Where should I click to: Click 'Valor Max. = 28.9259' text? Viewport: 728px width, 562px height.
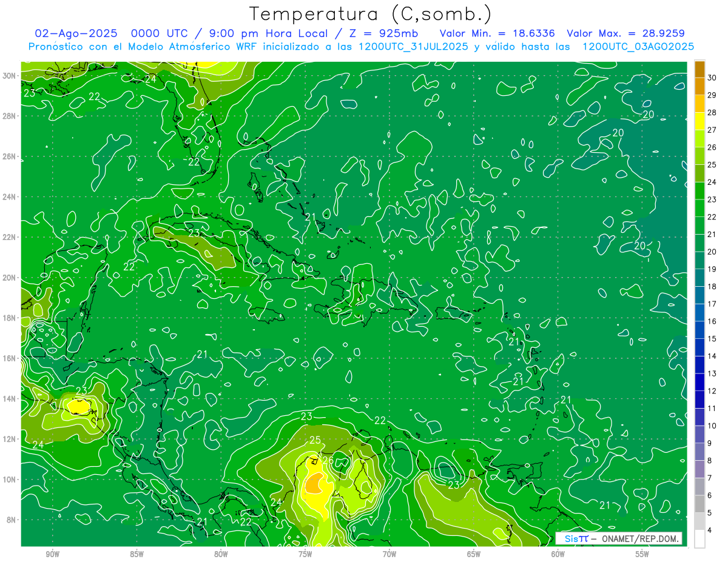click(626, 33)
